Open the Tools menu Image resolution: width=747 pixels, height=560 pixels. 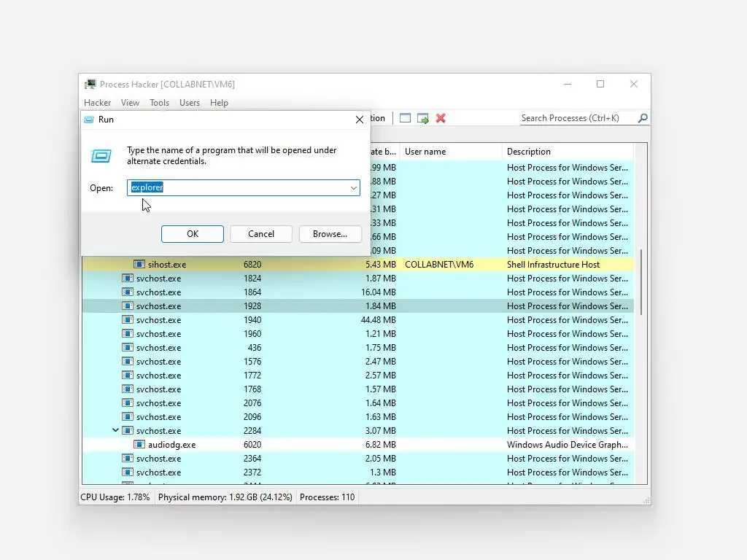[159, 103]
